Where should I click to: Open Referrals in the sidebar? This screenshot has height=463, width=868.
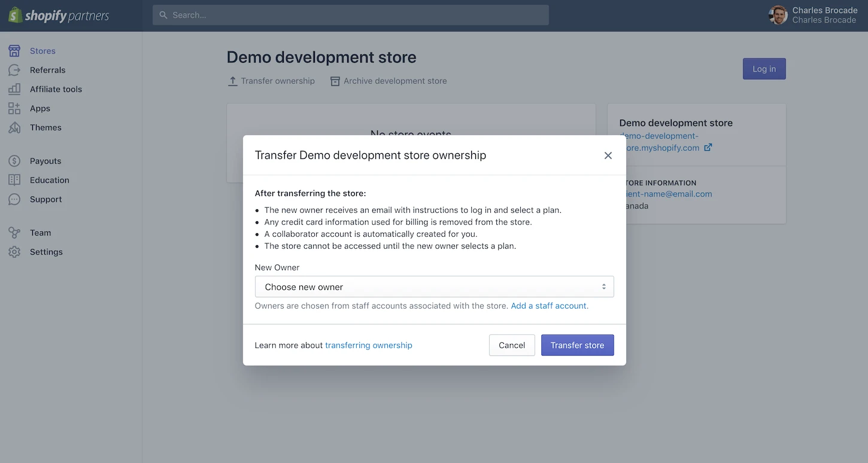tap(48, 70)
